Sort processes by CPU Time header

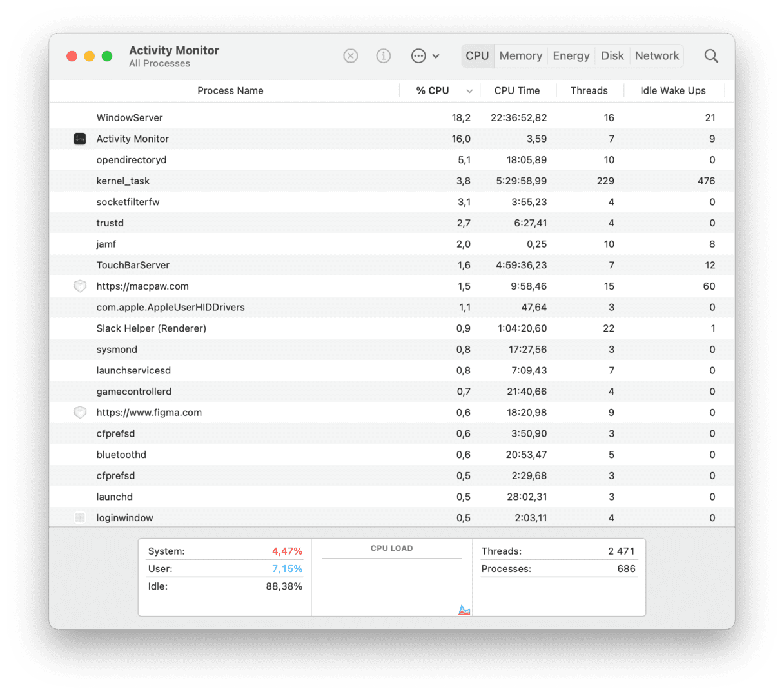(x=517, y=91)
